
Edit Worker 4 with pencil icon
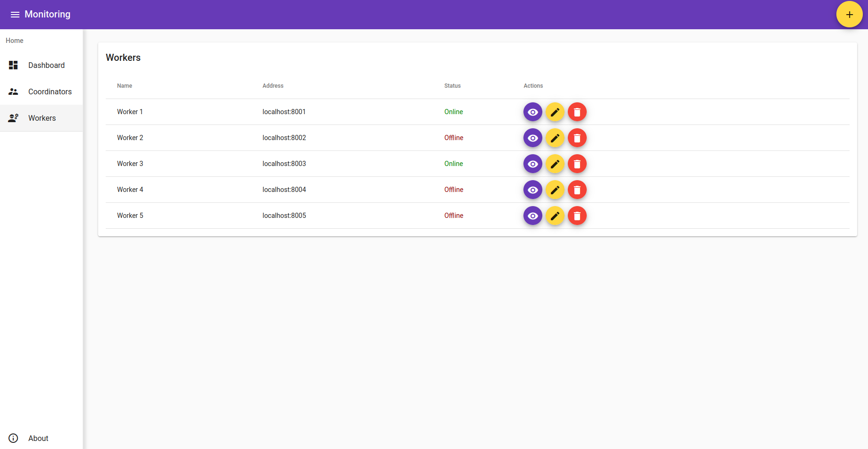pos(555,190)
